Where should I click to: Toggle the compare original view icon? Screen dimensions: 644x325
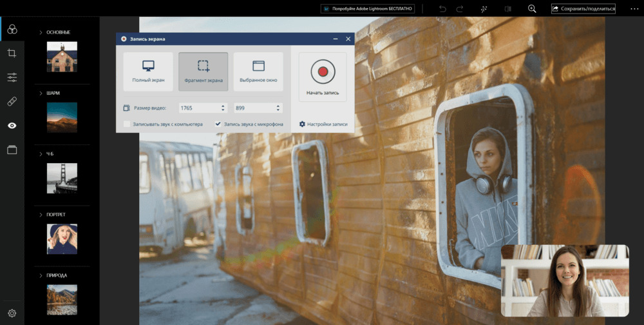(x=508, y=8)
